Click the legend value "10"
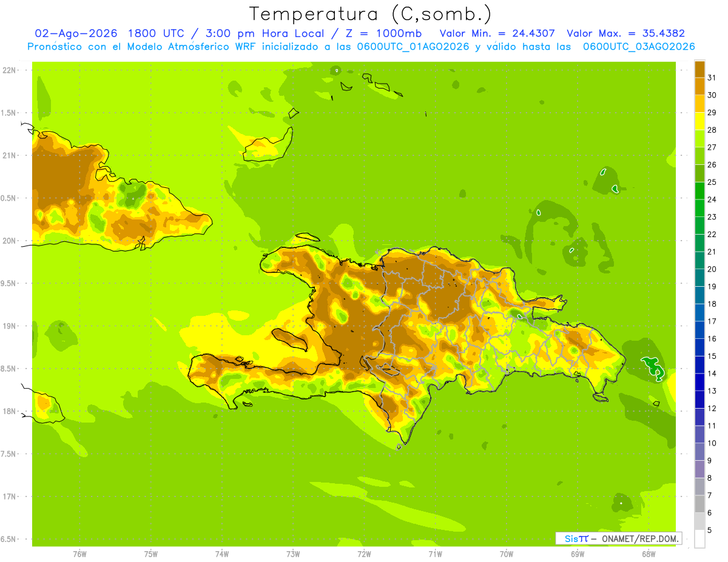The height and width of the screenshot is (562, 728). [x=712, y=443]
